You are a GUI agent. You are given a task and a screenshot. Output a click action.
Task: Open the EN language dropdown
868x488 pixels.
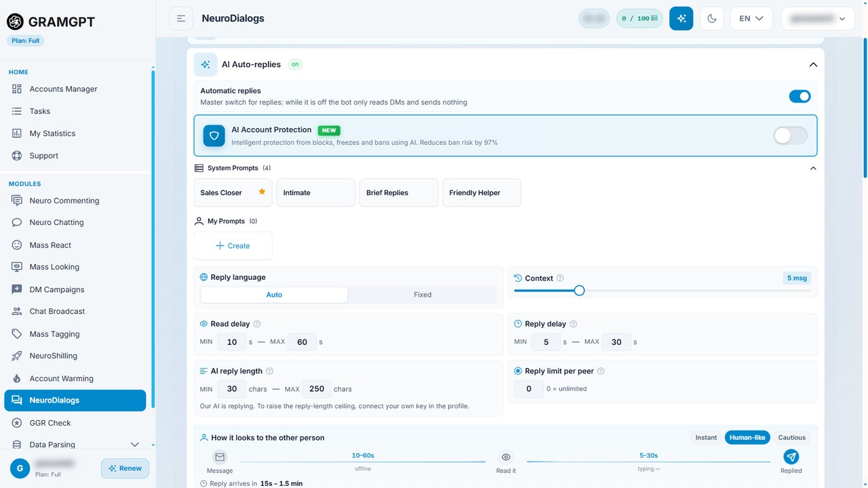pos(751,18)
